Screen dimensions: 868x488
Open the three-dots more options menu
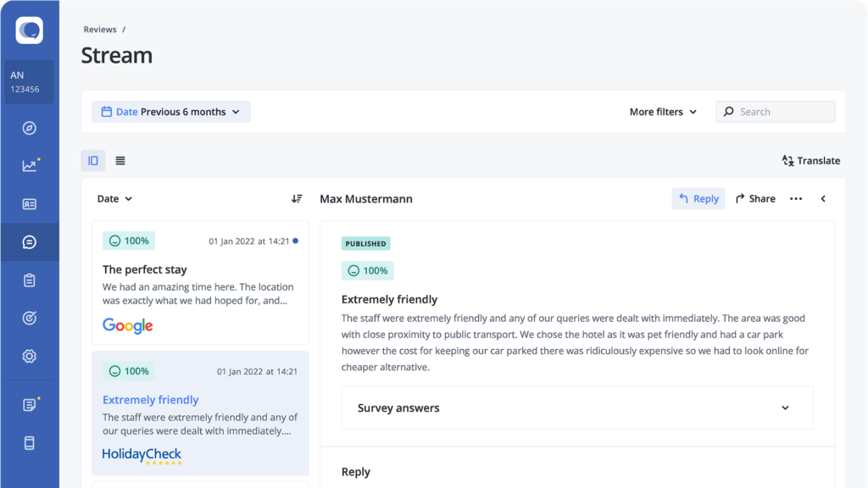796,198
